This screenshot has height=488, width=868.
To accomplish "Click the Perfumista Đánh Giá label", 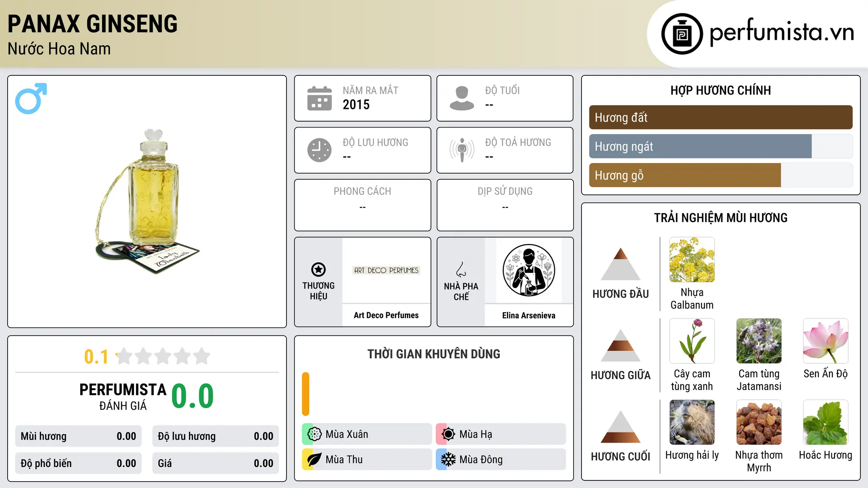I will click(x=123, y=397).
